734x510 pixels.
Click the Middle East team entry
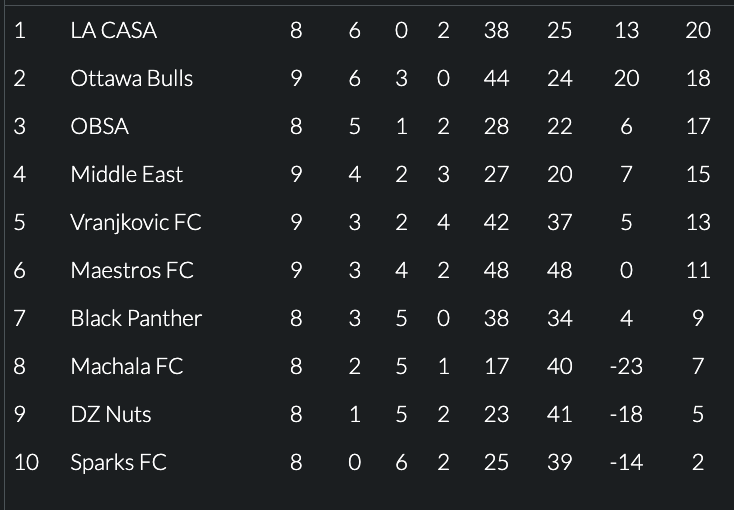[126, 174]
